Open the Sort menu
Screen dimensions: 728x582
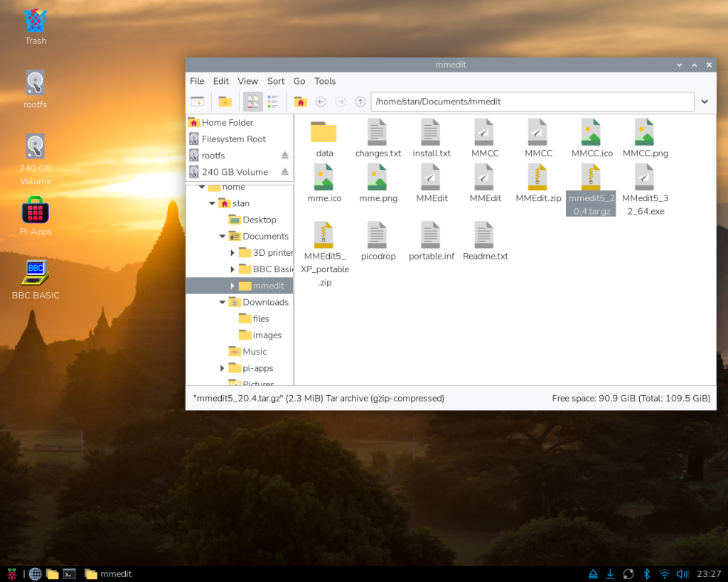[x=276, y=81]
